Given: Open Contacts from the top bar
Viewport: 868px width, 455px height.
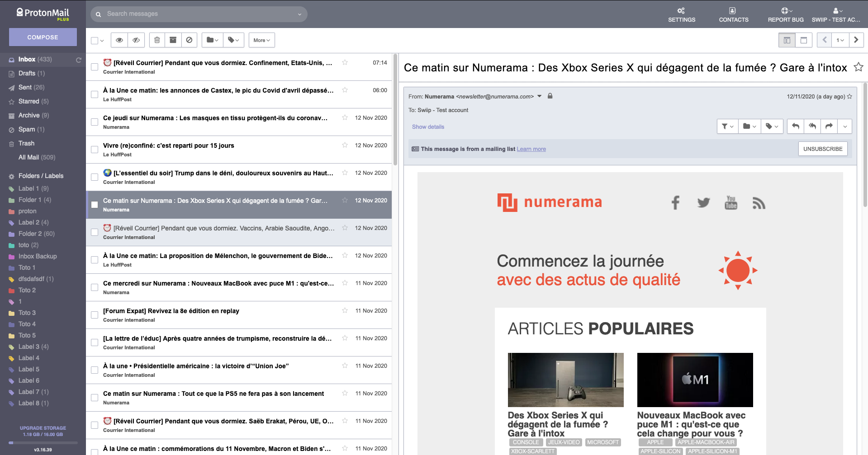Looking at the screenshot, I should (x=733, y=15).
